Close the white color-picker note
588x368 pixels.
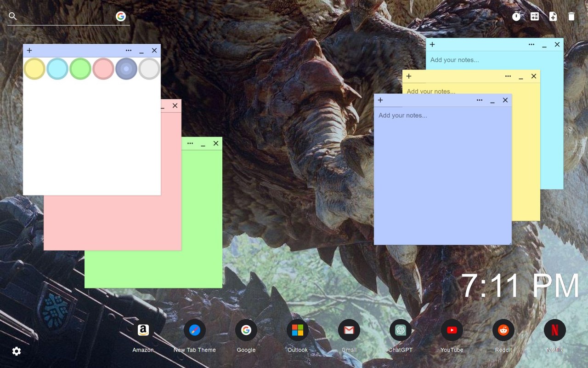click(x=154, y=51)
